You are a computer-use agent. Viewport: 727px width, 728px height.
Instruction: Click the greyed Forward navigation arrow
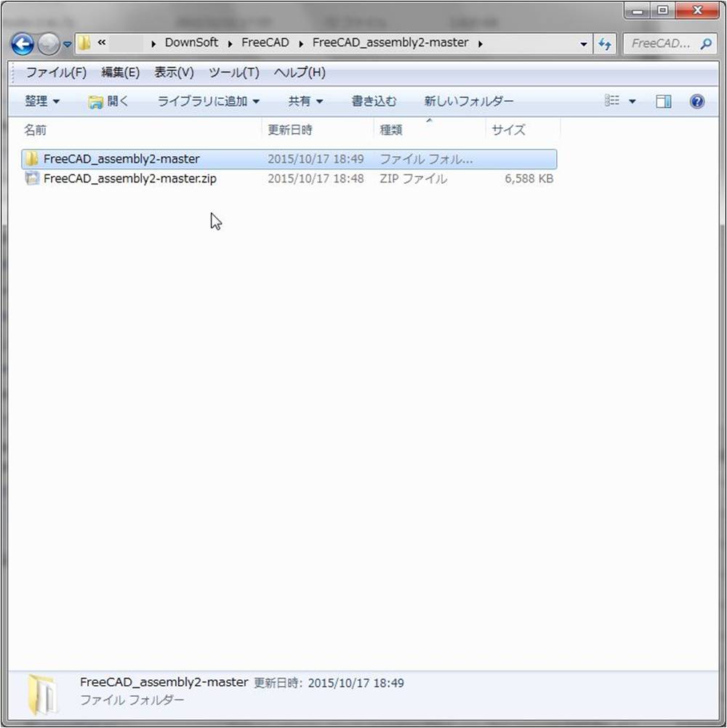coord(48,44)
